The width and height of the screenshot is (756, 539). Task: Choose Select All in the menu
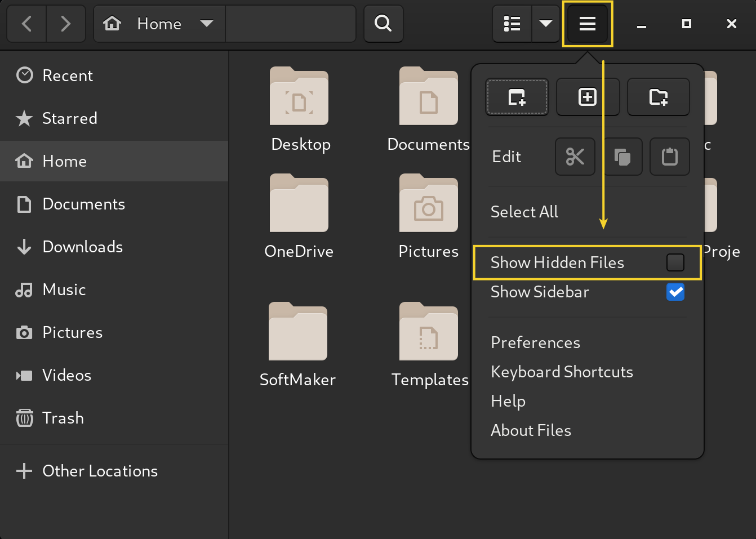coord(524,212)
